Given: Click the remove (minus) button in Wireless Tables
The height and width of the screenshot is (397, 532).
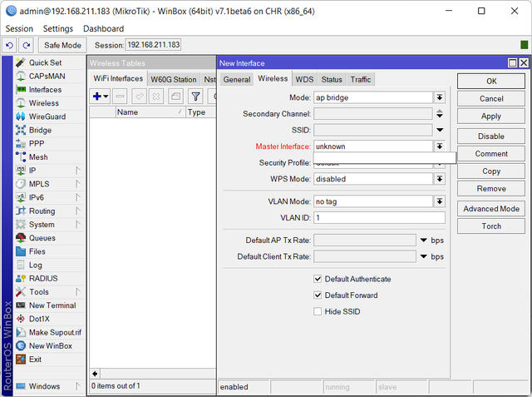Looking at the screenshot, I should pos(120,97).
